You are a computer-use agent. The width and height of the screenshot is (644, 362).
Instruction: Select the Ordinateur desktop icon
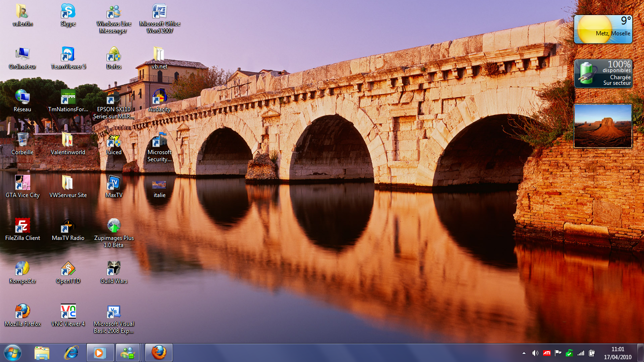pos(23,58)
